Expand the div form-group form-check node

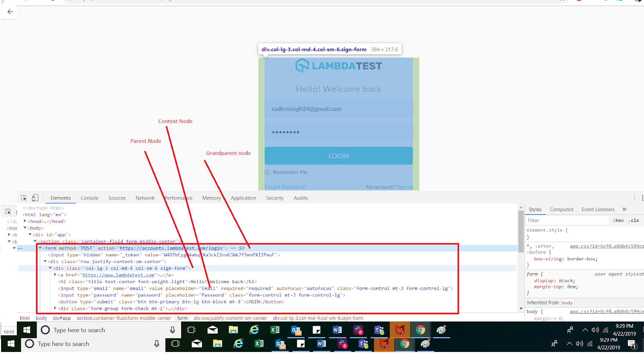pos(55,309)
